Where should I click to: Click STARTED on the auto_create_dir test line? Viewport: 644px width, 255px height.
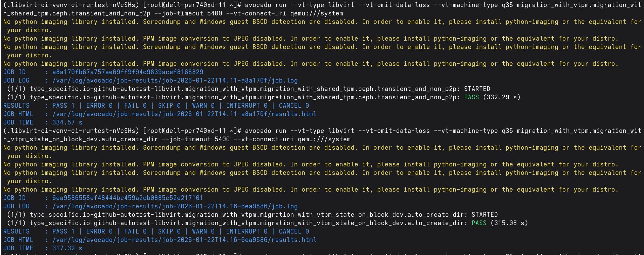pyautogui.click(x=485, y=215)
